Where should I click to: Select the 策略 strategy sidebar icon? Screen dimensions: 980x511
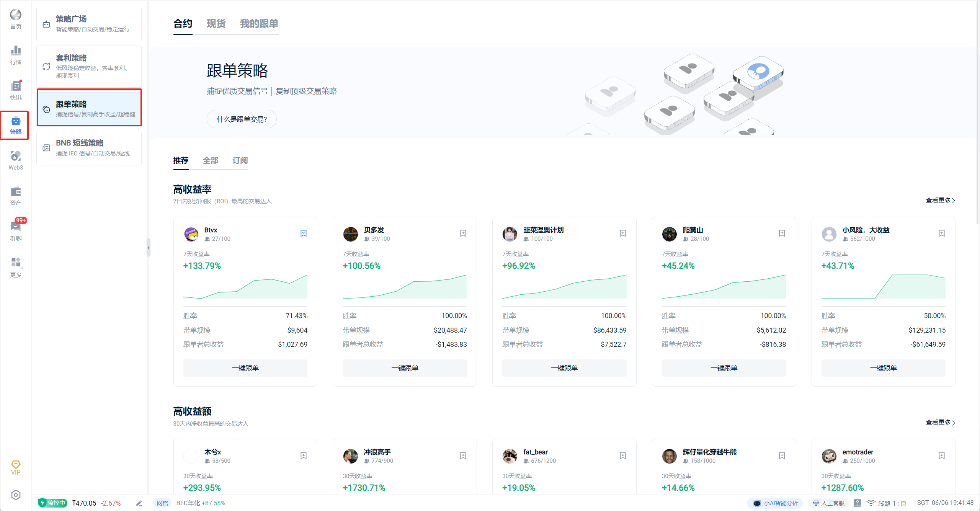click(16, 126)
